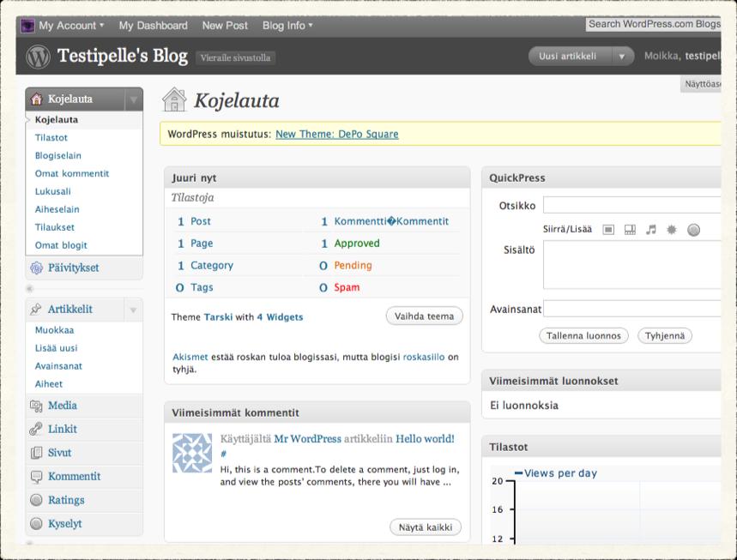The height and width of the screenshot is (560, 737).
Task: Click the QuickPress add audio icon
Action: tap(651, 230)
